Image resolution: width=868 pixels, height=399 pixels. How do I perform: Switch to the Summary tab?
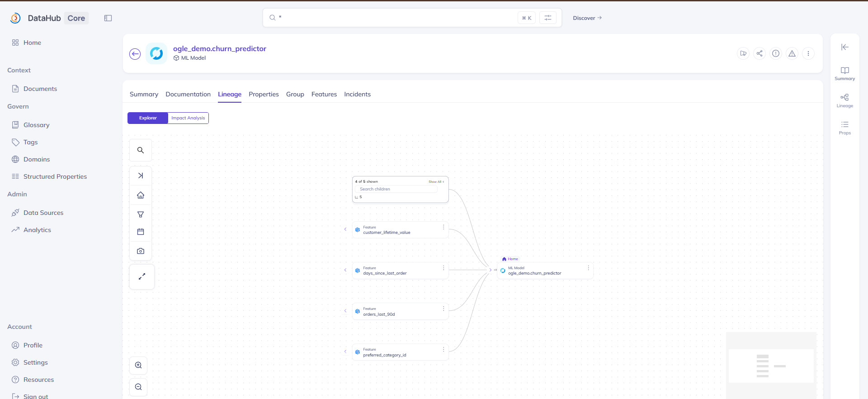[x=144, y=94]
